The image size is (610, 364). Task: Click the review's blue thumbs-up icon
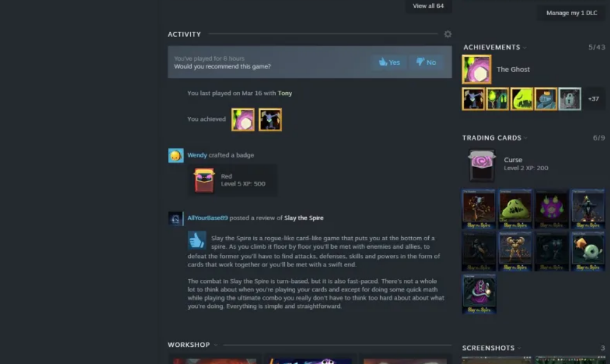pyautogui.click(x=197, y=240)
